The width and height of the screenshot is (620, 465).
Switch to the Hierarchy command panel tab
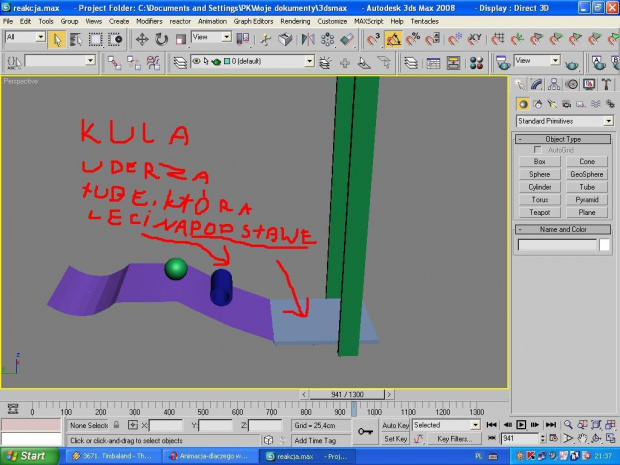point(554,84)
